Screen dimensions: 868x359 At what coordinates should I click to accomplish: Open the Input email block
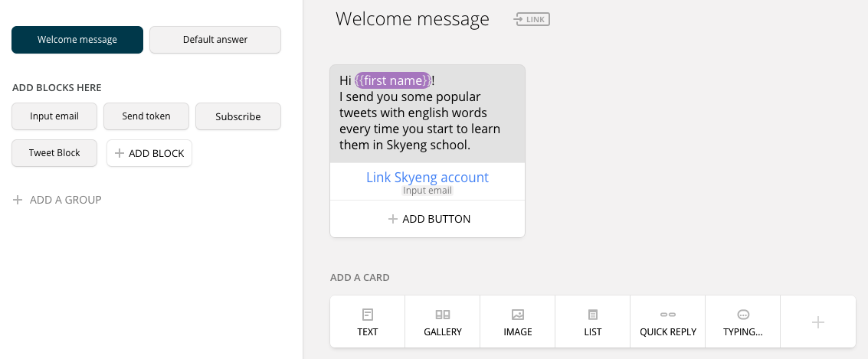point(54,116)
